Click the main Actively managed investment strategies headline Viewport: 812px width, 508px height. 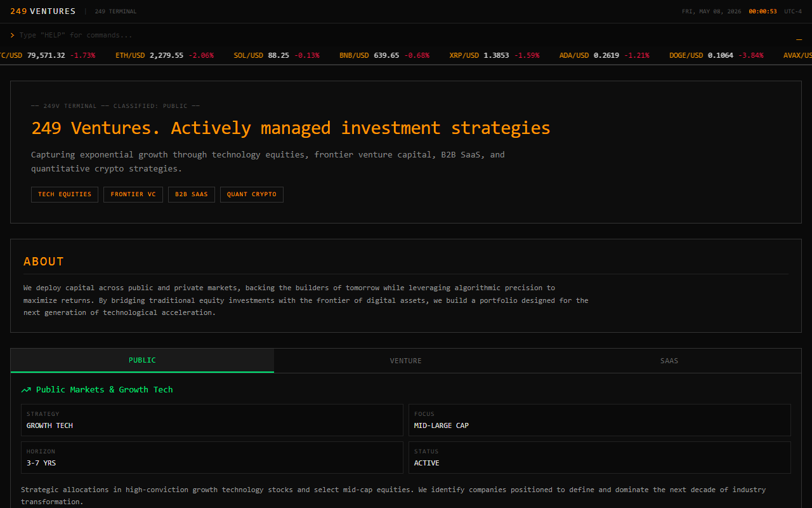point(291,128)
